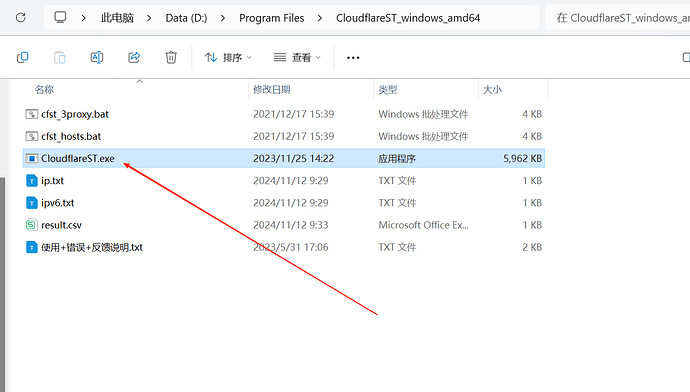Click the Delete trash can icon

tap(171, 57)
